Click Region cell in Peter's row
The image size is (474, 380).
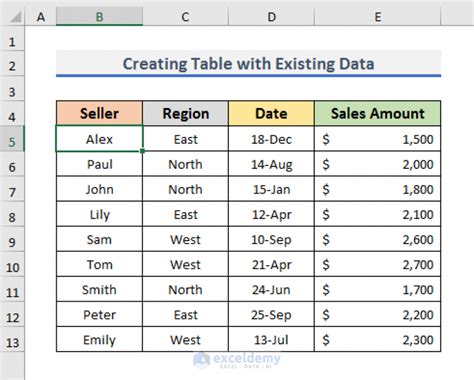(x=185, y=315)
